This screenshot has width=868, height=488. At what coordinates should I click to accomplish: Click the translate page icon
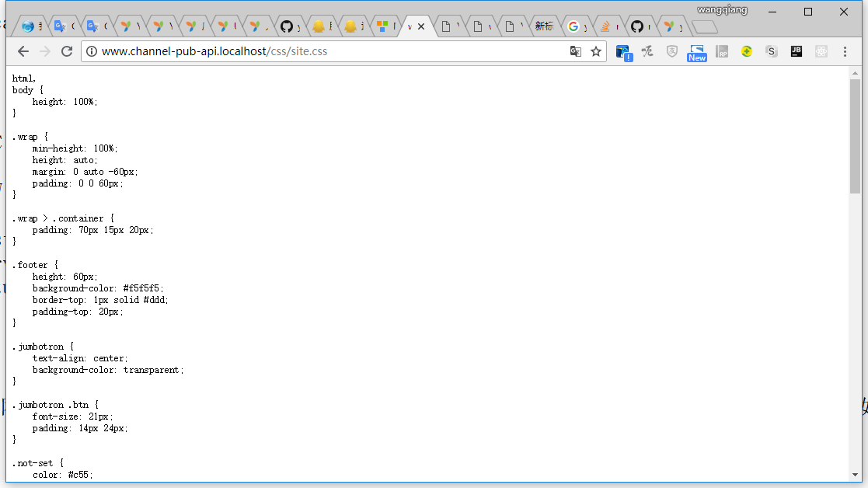576,51
